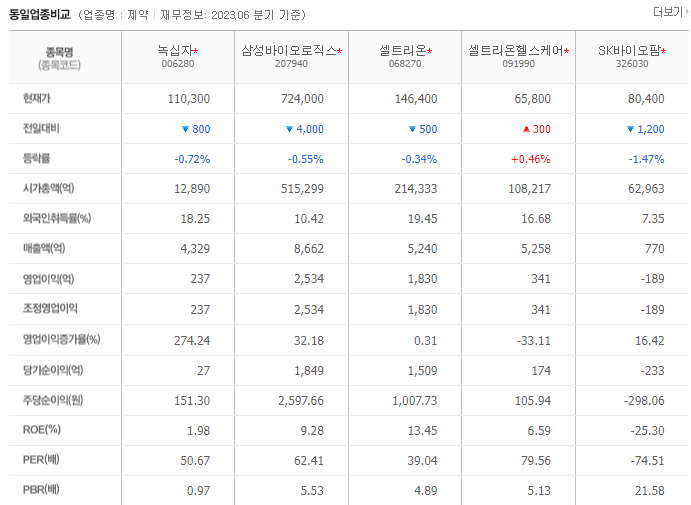The width and height of the screenshot is (691, 505).
Task: Click stock code 326030
Action: click(x=632, y=64)
